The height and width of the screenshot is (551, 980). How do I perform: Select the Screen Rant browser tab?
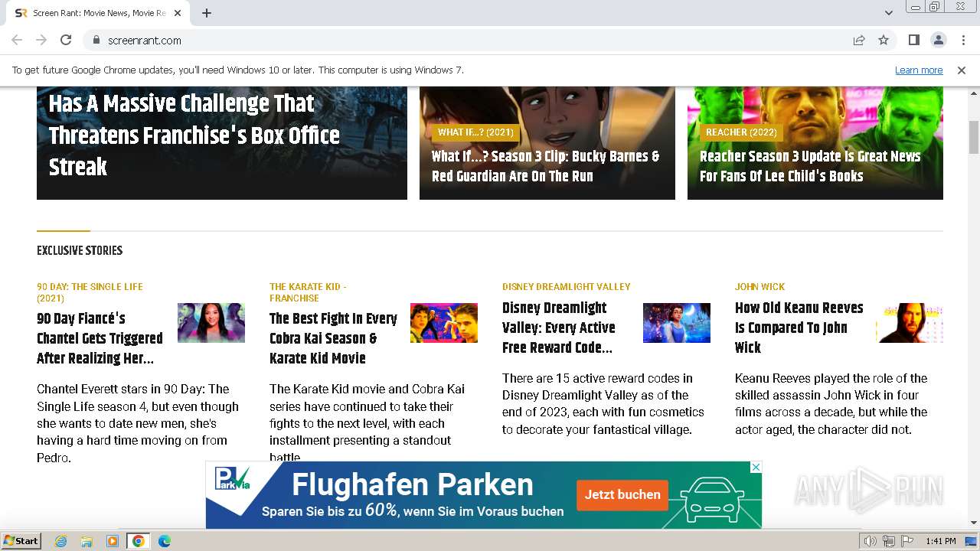pos(98,13)
